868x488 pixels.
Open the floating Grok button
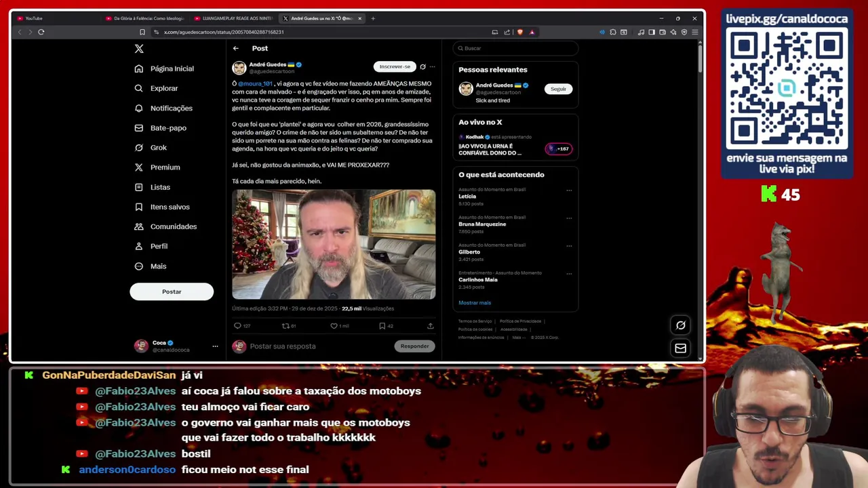680,325
